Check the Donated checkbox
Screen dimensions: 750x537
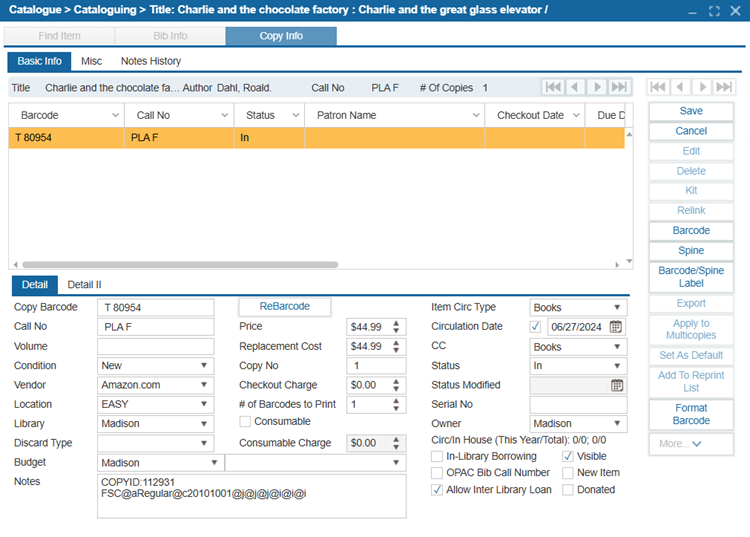[568, 490]
